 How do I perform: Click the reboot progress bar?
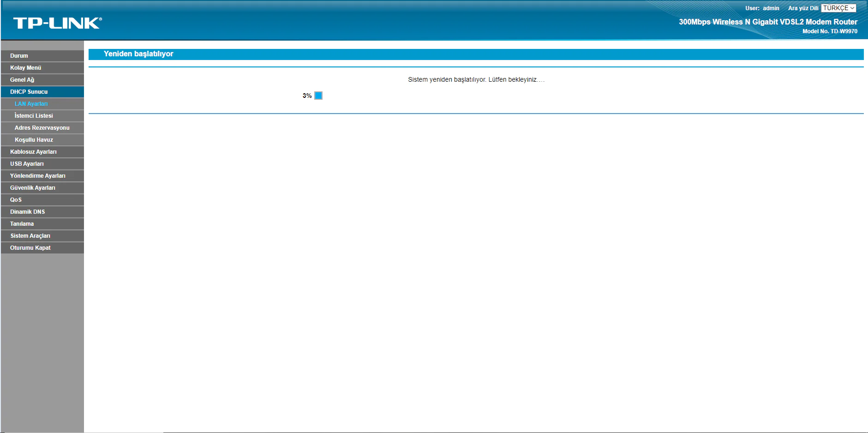[318, 95]
